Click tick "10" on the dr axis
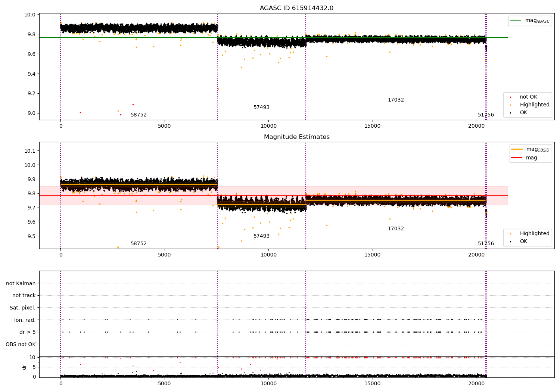 (32, 357)
